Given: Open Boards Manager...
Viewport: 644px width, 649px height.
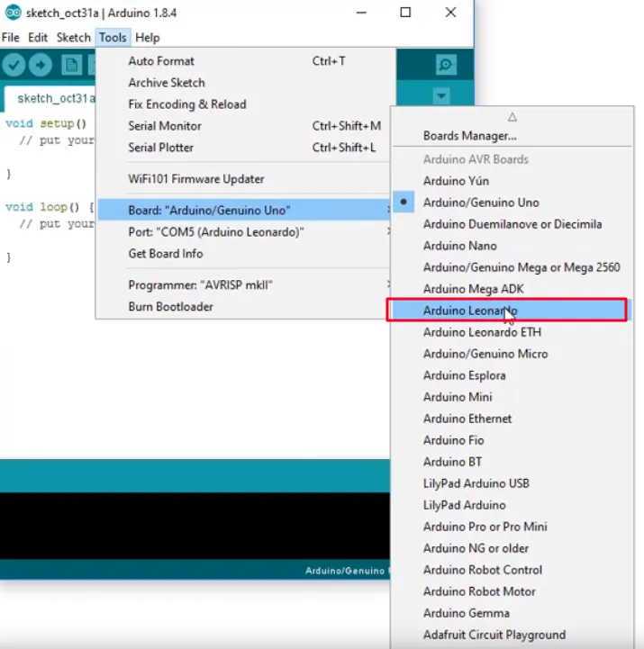Looking at the screenshot, I should point(512,136).
